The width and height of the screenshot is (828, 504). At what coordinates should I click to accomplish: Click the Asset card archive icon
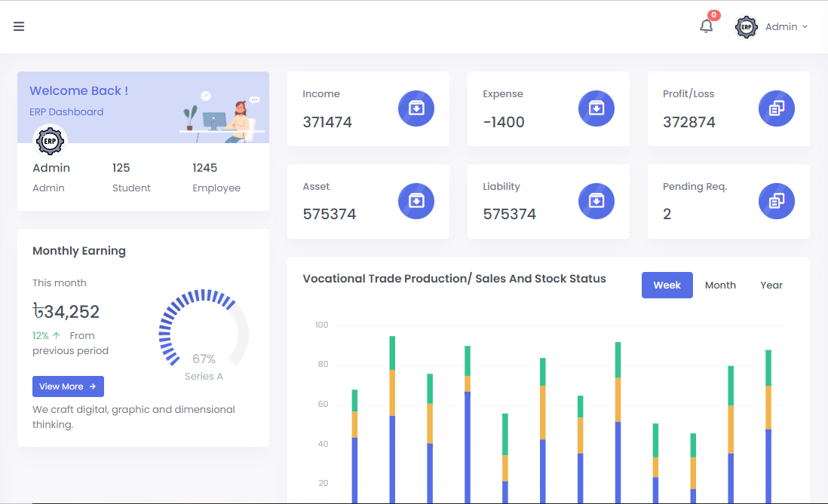(x=416, y=201)
